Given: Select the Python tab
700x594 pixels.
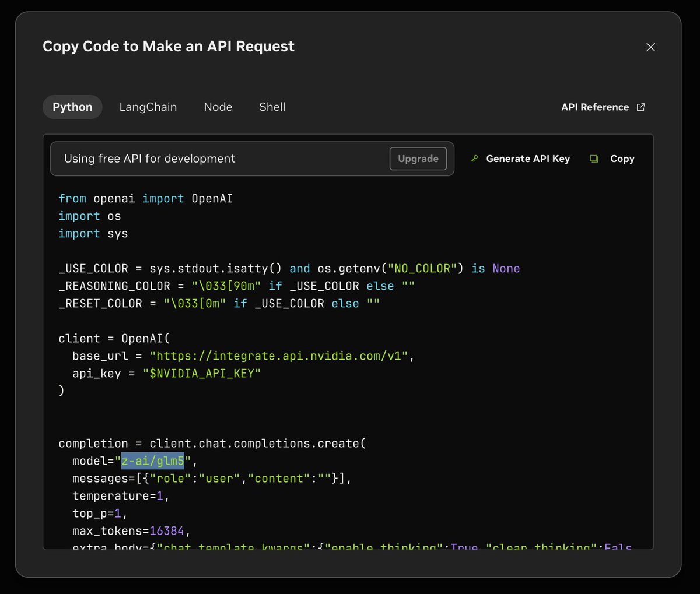Looking at the screenshot, I should [72, 107].
